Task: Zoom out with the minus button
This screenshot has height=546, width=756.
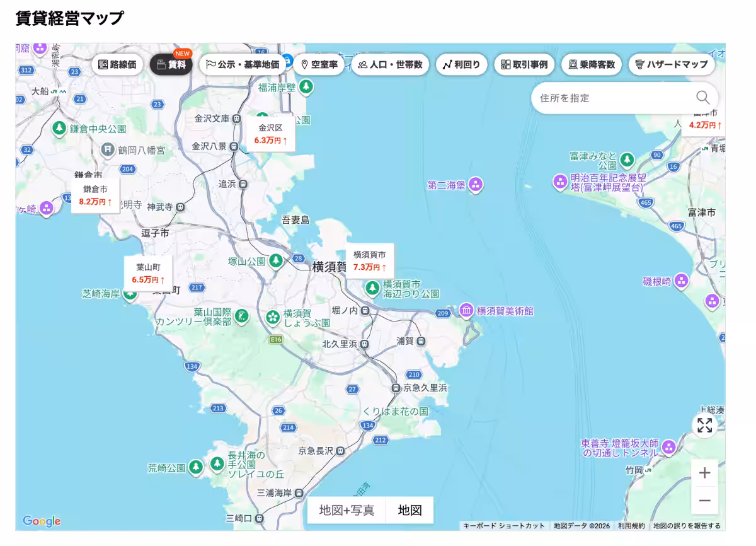Action: (x=704, y=501)
